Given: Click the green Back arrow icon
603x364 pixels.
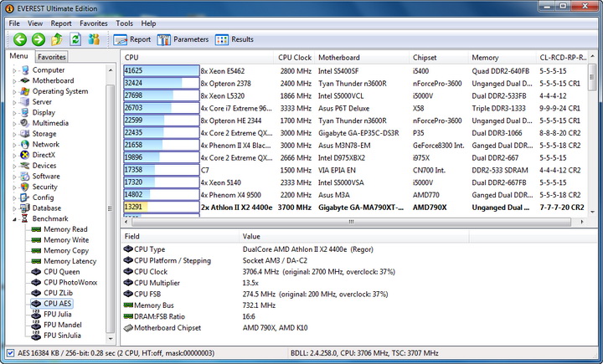Looking at the screenshot, I should 20,39.
